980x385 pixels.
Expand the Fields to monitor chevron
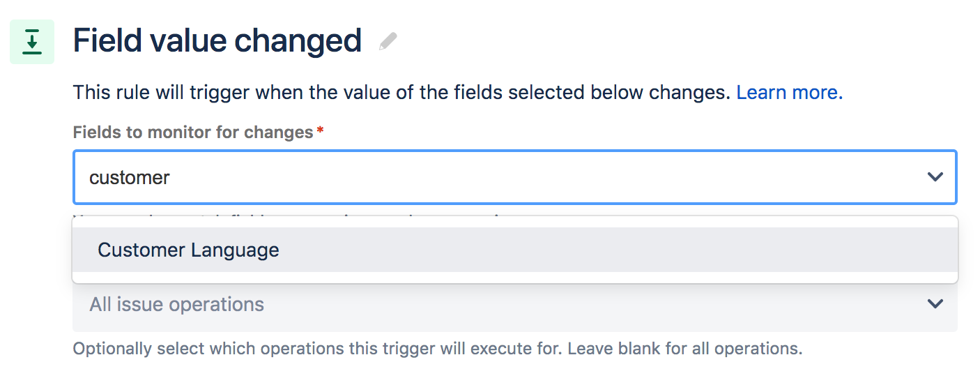pyautogui.click(x=935, y=177)
